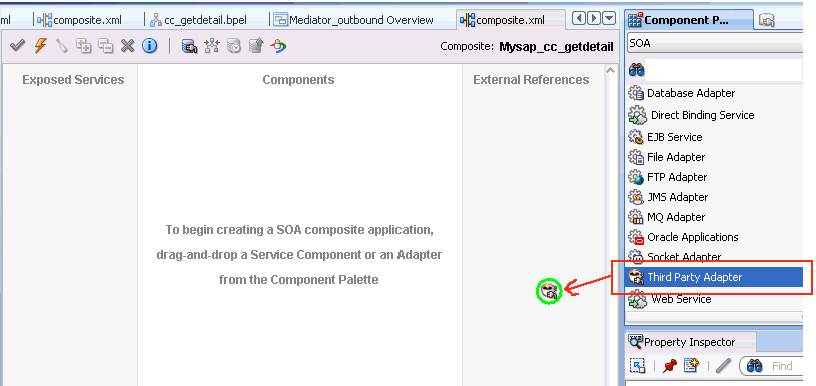This screenshot has width=816, height=386.
Task: Click Property Inspector note-with-star icon
Action: (691, 366)
